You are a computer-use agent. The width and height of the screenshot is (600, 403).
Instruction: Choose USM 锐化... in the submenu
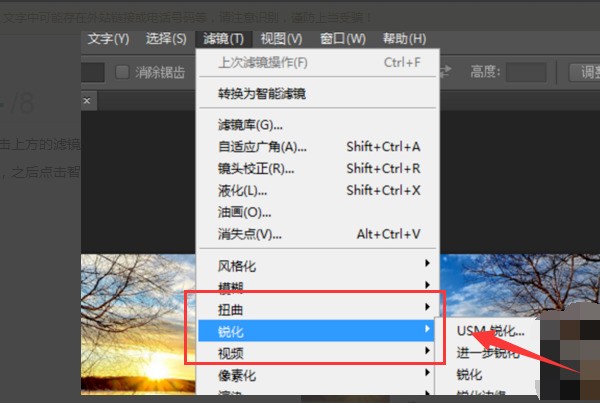pyautogui.click(x=491, y=331)
